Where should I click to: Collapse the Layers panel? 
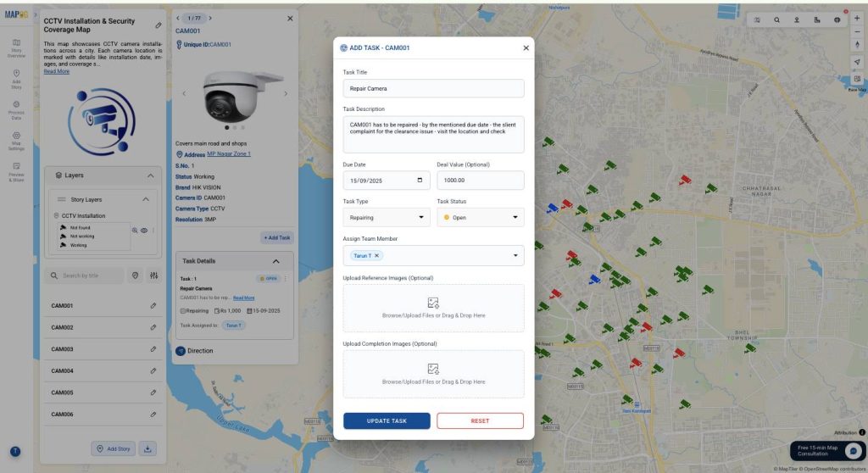(150, 175)
